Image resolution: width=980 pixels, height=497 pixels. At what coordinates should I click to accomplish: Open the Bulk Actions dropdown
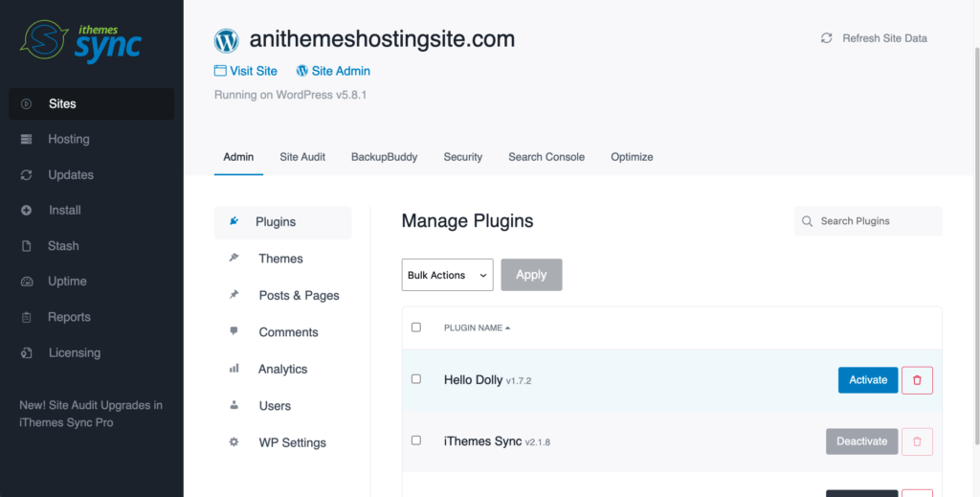tap(447, 275)
